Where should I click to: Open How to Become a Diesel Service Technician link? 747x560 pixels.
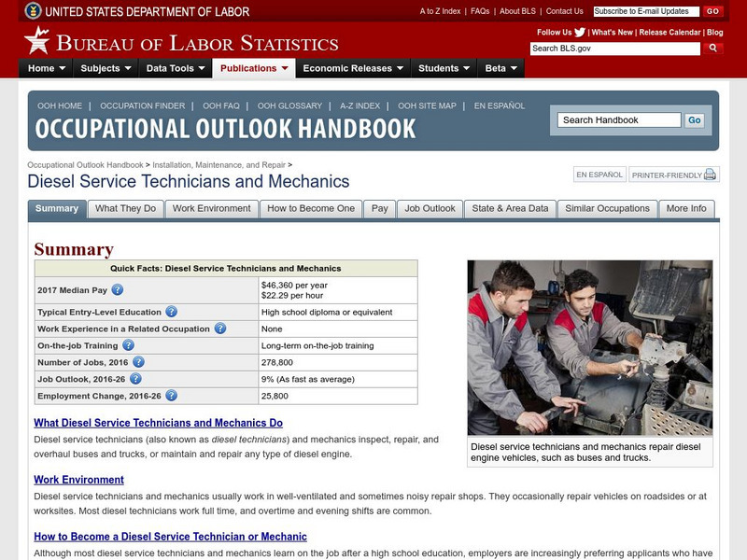[x=170, y=537]
